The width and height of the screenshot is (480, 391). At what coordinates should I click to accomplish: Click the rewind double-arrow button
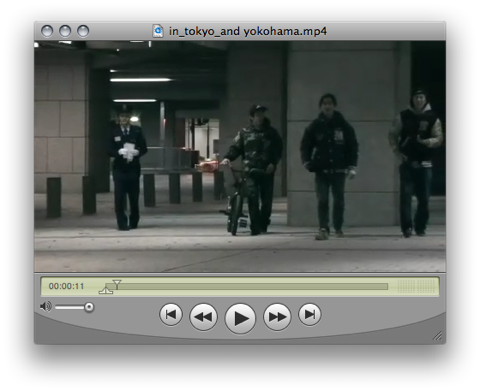point(203,316)
